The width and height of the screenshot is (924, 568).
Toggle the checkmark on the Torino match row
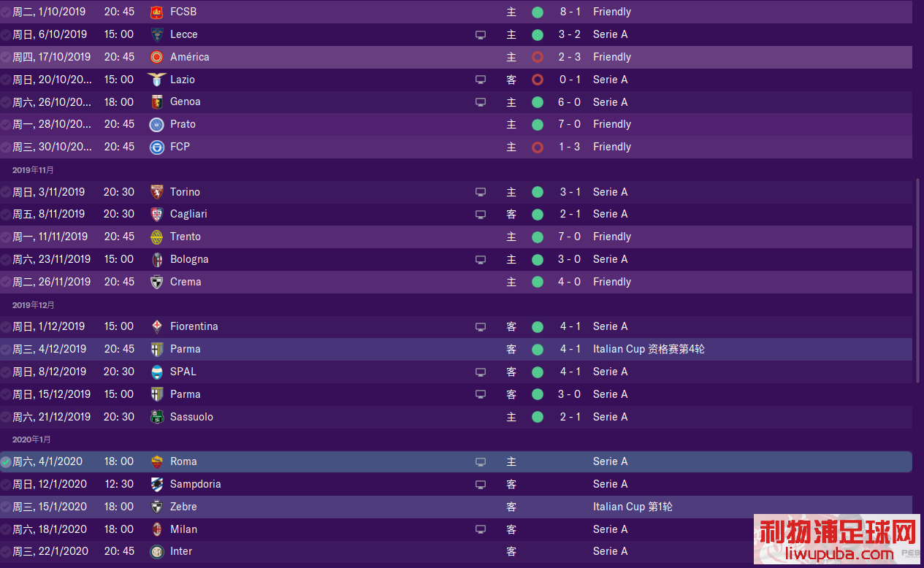click(6, 192)
